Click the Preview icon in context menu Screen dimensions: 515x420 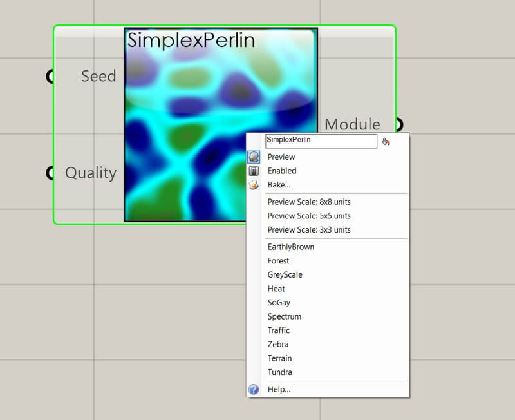coord(254,157)
